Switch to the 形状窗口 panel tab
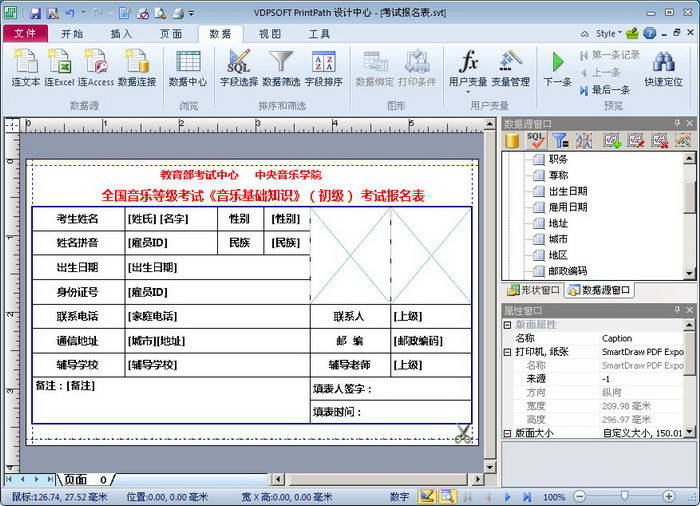This screenshot has width=700, height=506. (x=531, y=291)
